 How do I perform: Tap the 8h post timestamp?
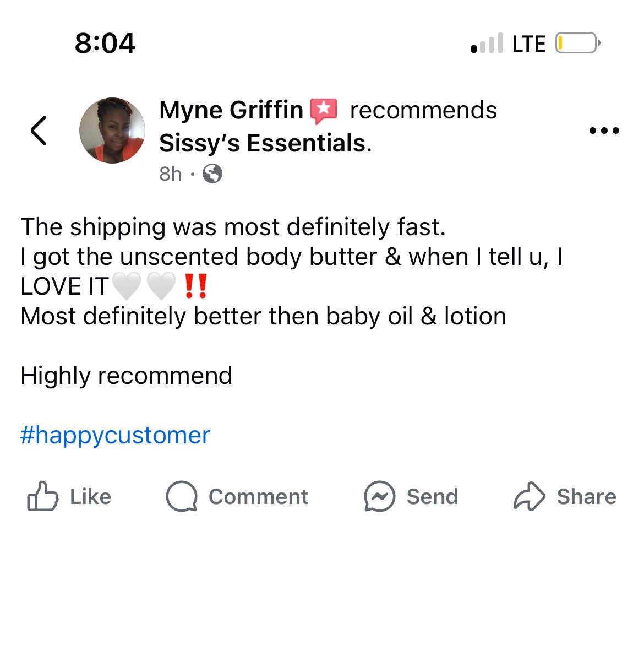point(170,174)
